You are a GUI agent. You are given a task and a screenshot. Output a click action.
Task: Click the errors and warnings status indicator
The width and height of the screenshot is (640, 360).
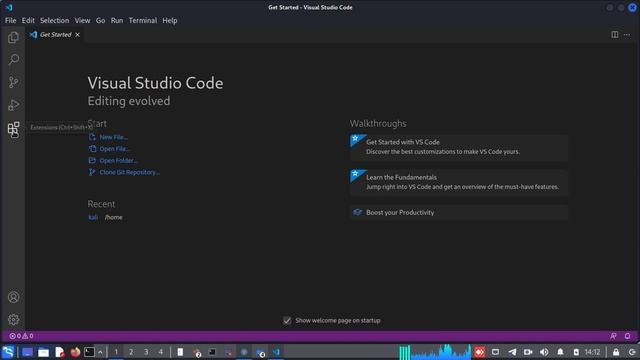21,336
